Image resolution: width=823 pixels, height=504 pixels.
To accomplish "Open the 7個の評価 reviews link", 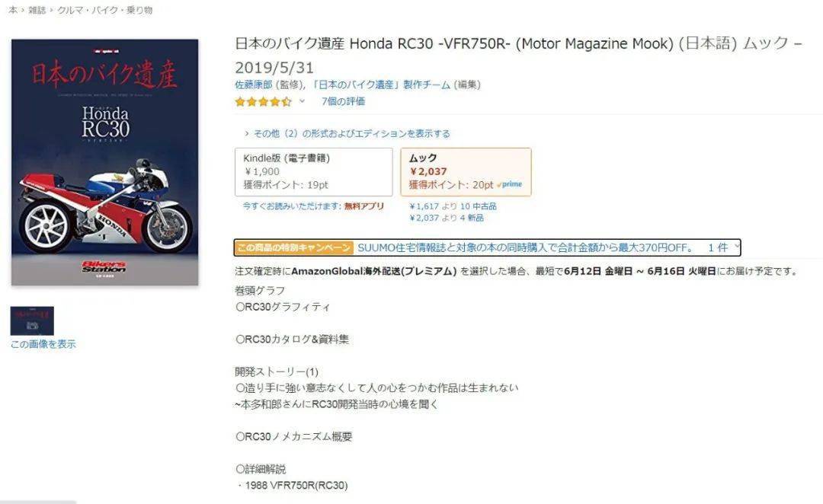I will point(343,101).
